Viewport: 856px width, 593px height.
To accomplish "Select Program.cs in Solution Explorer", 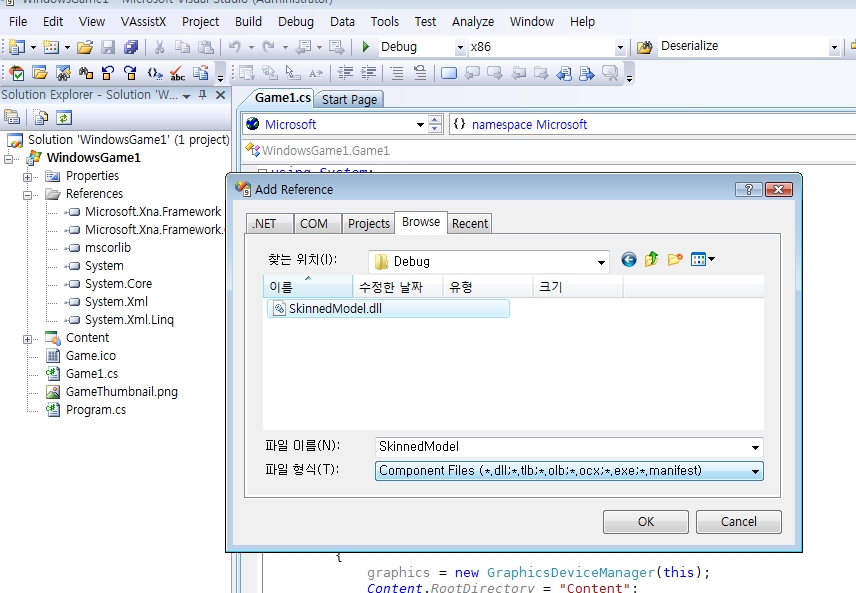I will click(96, 410).
